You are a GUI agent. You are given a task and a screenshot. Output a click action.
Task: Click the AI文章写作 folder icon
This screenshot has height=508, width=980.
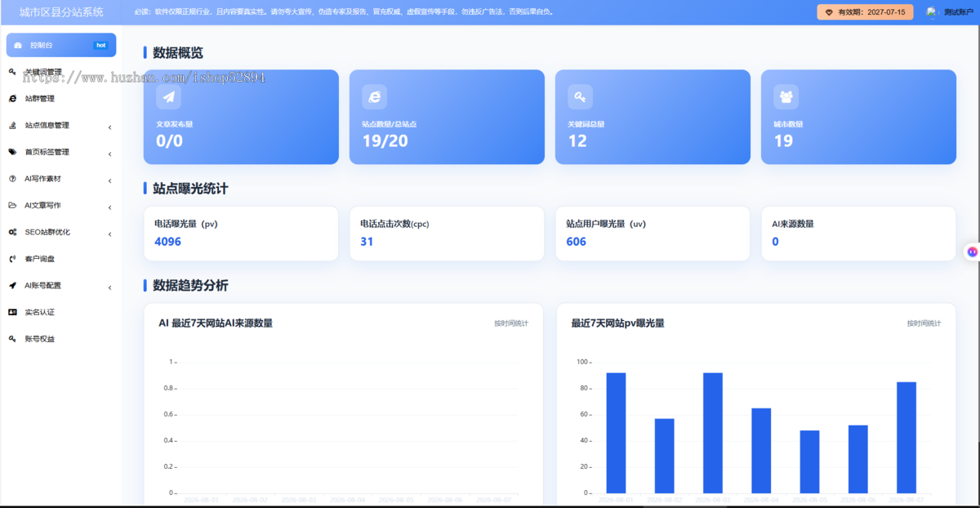[12, 205]
